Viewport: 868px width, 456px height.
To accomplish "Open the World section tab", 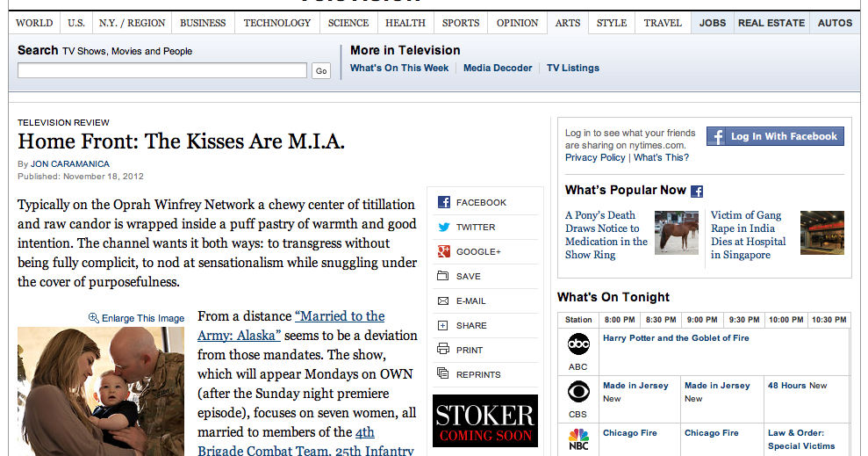I will point(34,23).
